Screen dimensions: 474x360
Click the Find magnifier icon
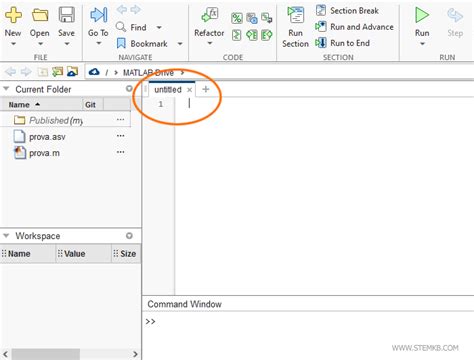click(121, 26)
